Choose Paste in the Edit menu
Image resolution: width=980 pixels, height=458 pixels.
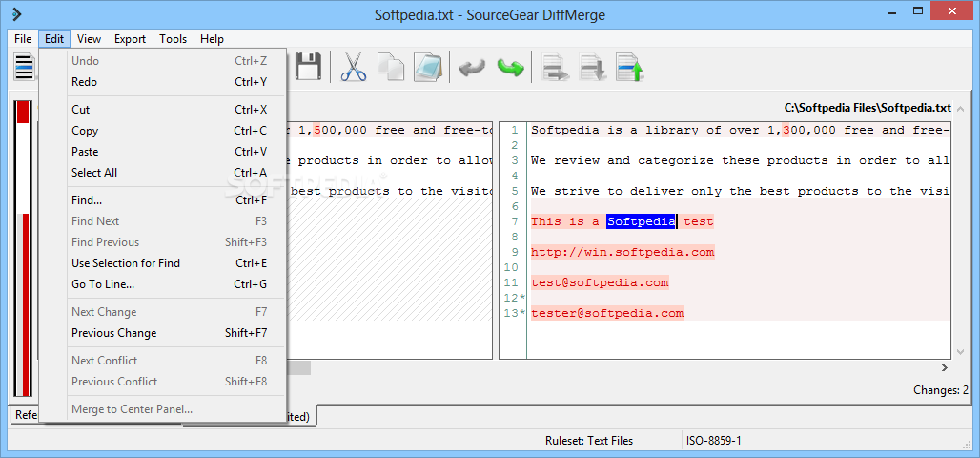[162, 152]
